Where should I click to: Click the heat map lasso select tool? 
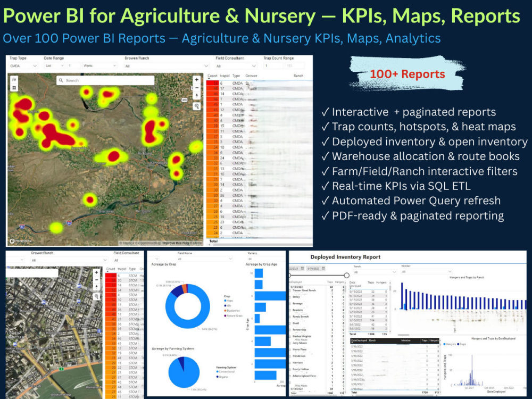(14, 80)
